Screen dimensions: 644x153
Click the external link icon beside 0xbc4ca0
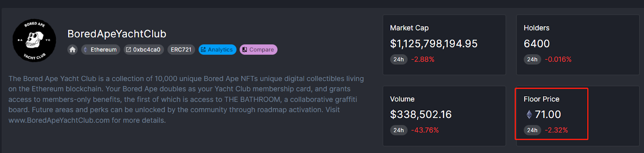[x=128, y=50]
